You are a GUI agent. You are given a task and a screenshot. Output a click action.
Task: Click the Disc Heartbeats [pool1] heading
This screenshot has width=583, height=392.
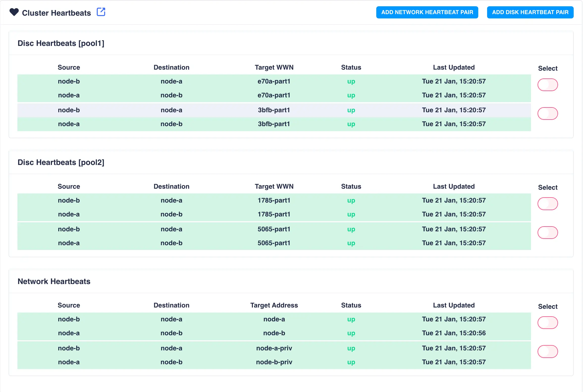tap(61, 43)
